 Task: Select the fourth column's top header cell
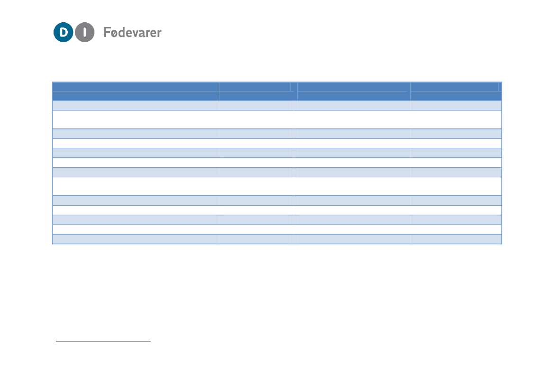click(x=454, y=86)
